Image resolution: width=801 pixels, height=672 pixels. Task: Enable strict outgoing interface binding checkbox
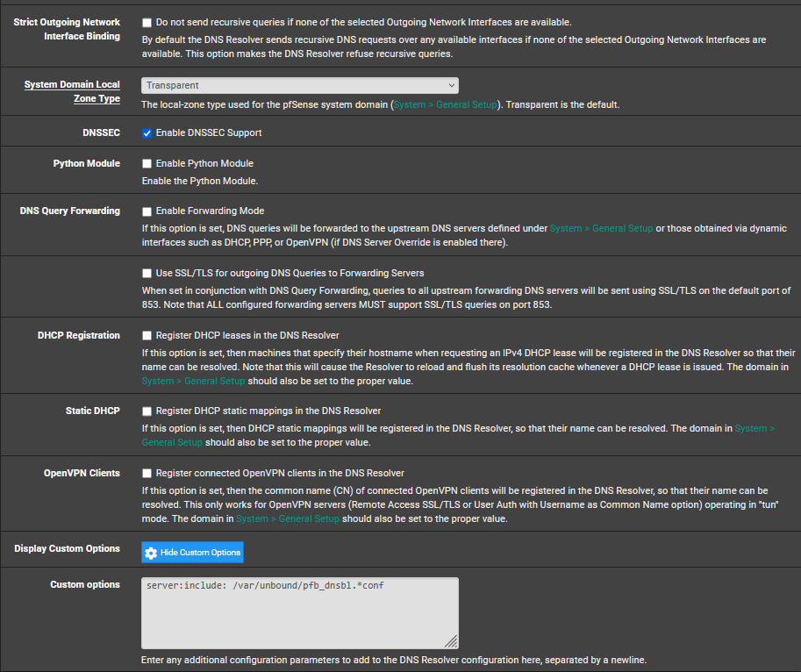pyautogui.click(x=147, y=22)
